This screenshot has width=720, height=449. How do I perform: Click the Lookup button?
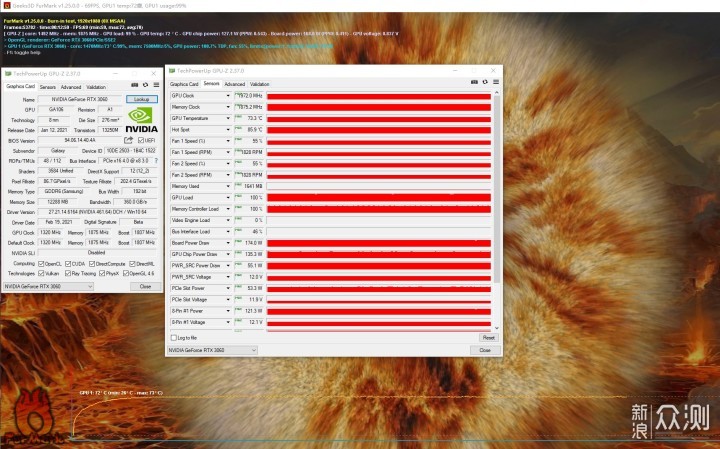coord(141,99)
